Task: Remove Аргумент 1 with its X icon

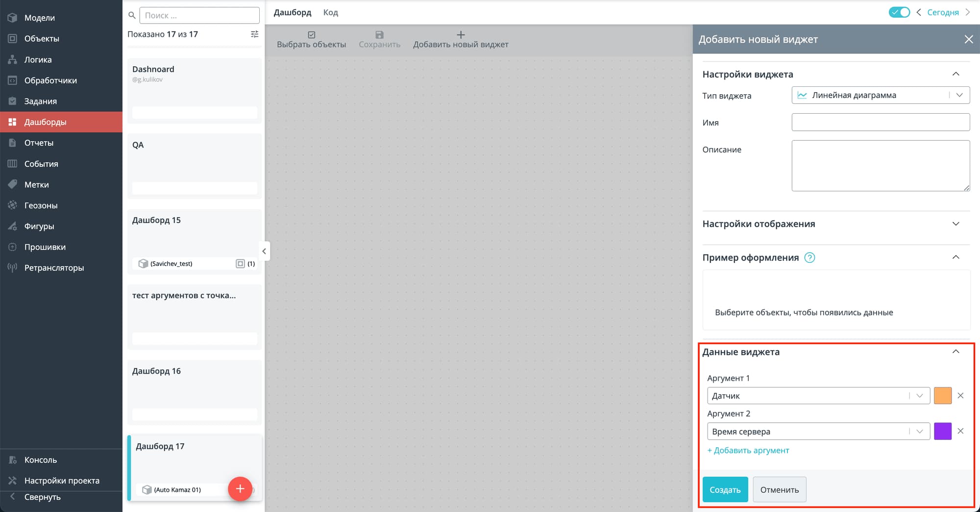Action: coord(960,396)
